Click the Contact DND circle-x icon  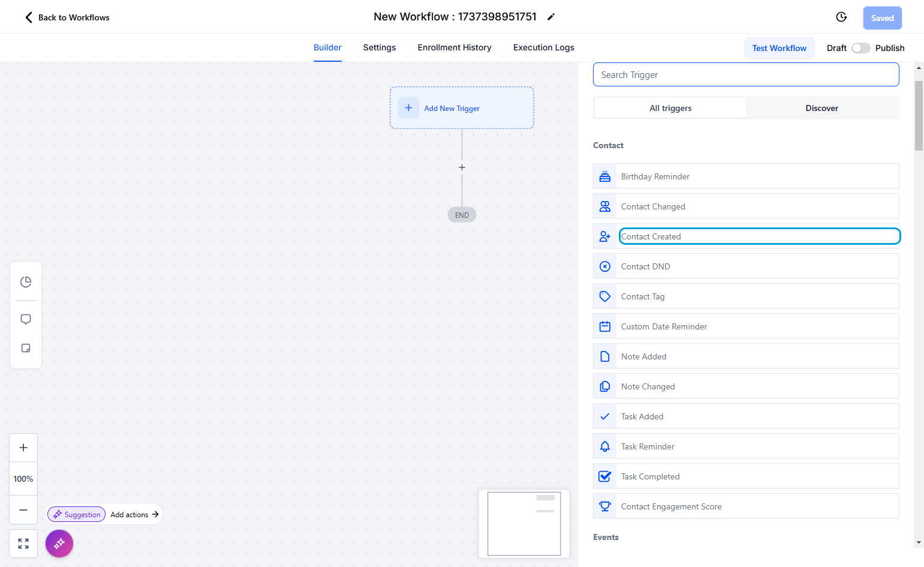605,266
